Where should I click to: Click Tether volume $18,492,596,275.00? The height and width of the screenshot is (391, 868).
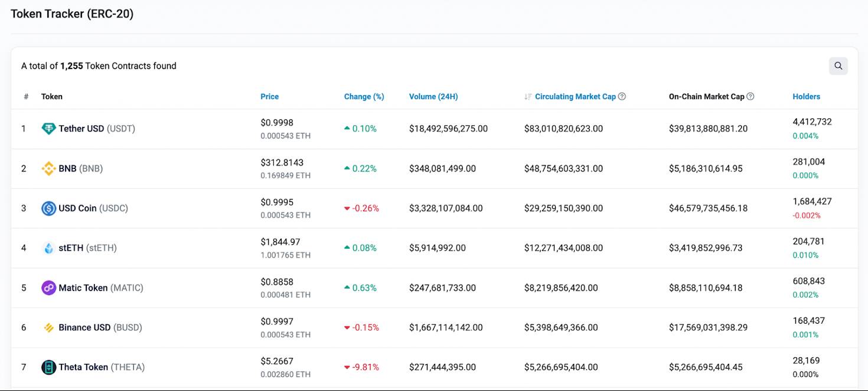pos(449,129)
